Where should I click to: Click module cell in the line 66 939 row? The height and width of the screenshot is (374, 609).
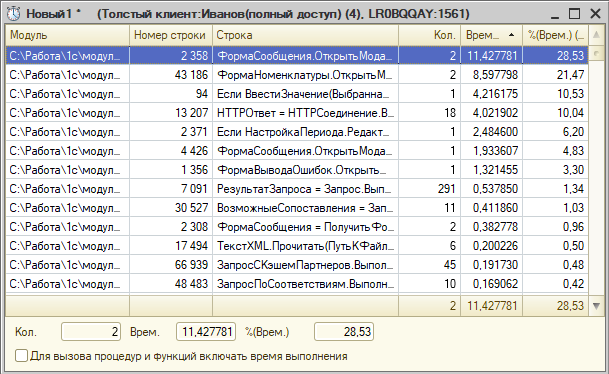67,265
